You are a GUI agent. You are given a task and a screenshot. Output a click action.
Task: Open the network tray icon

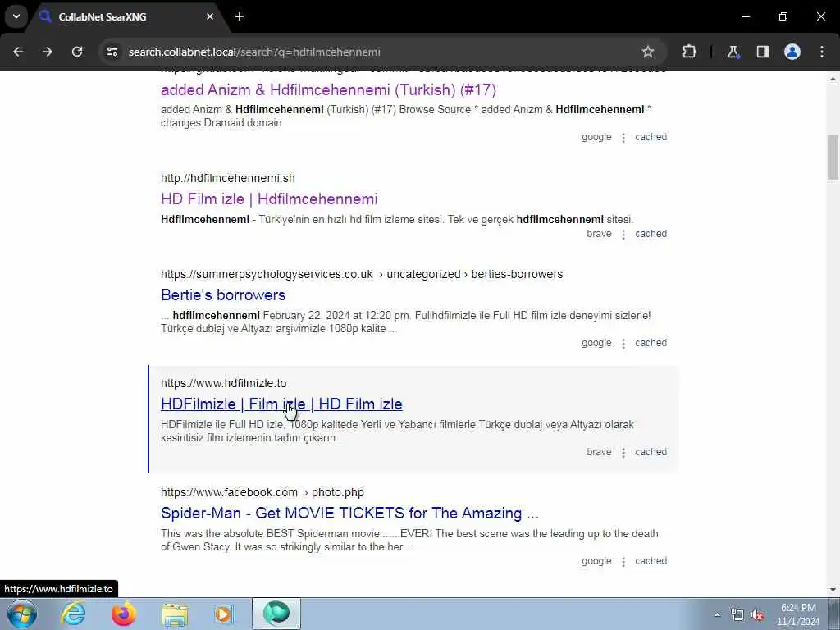pos(737,614)
